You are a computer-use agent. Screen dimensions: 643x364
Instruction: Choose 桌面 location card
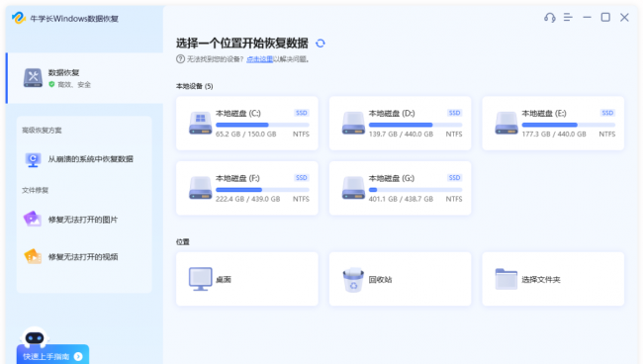point(247,279)
